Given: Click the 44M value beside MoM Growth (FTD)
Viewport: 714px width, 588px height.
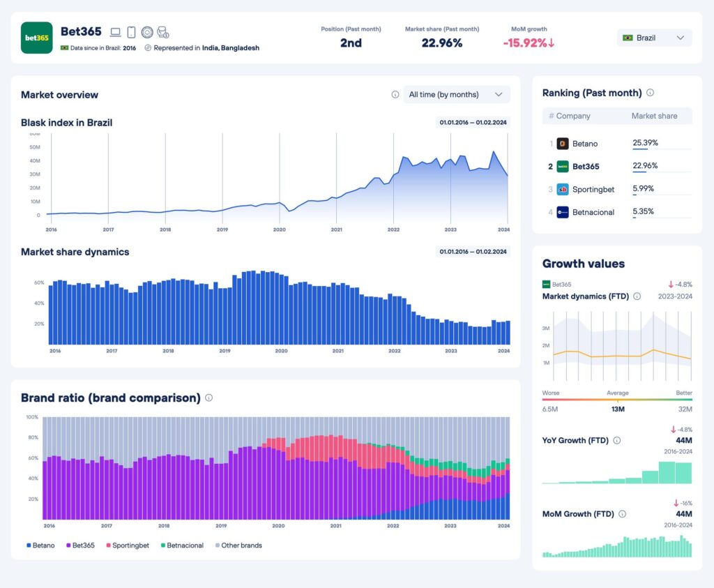Looking at the screenshot, I should click(x=684, y=514).
